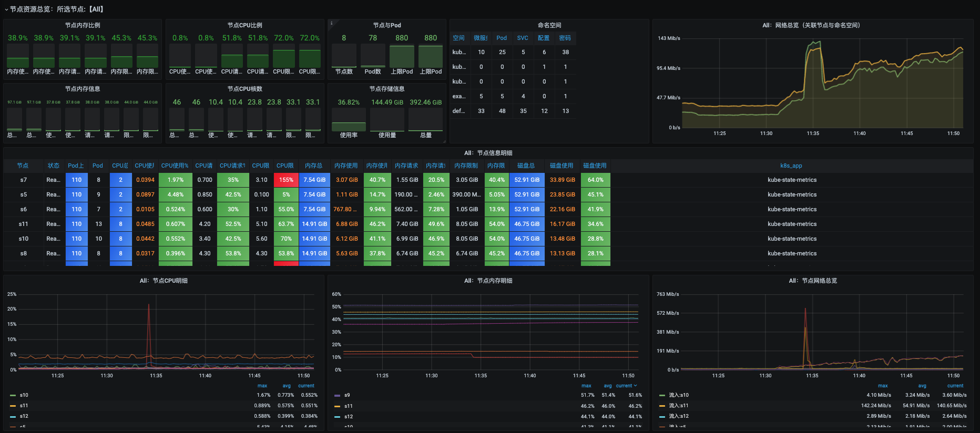Click node s11 in the node table
This screenshot has width=980, height=433.
tap(24, 224)
